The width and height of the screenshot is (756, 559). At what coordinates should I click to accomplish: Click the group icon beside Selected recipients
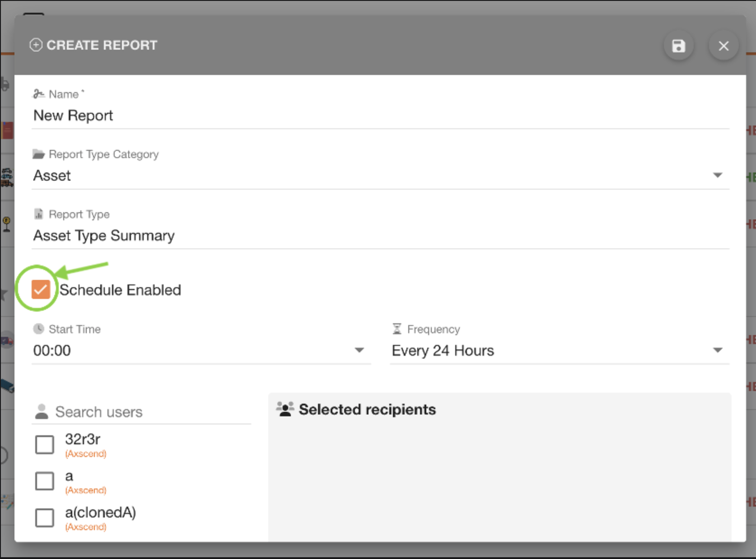285,409
